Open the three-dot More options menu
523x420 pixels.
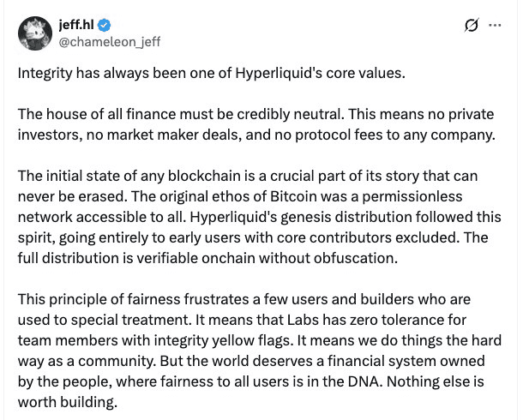pyautogui.click(x=495, y=26)
